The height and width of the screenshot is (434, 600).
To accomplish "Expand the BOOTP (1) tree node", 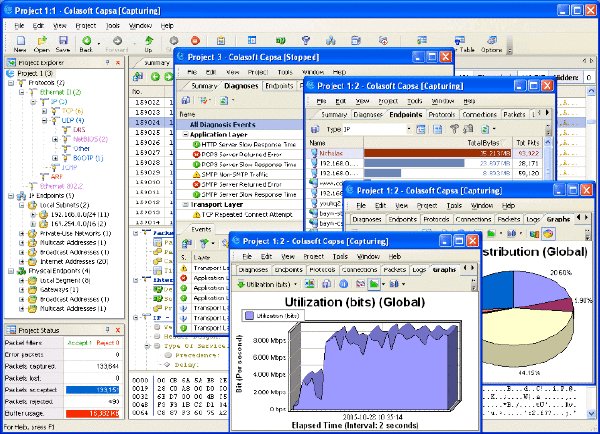I will pos(55,158).
